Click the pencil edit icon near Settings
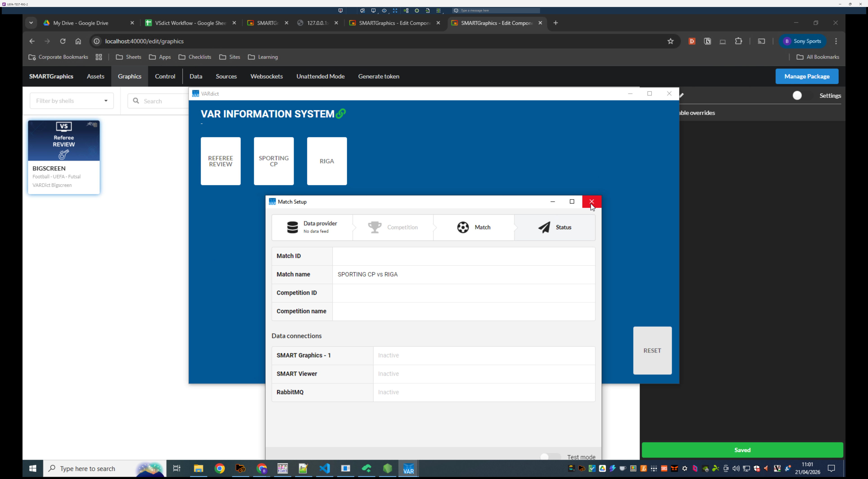 pyautogui.click(x=682, y=96)
